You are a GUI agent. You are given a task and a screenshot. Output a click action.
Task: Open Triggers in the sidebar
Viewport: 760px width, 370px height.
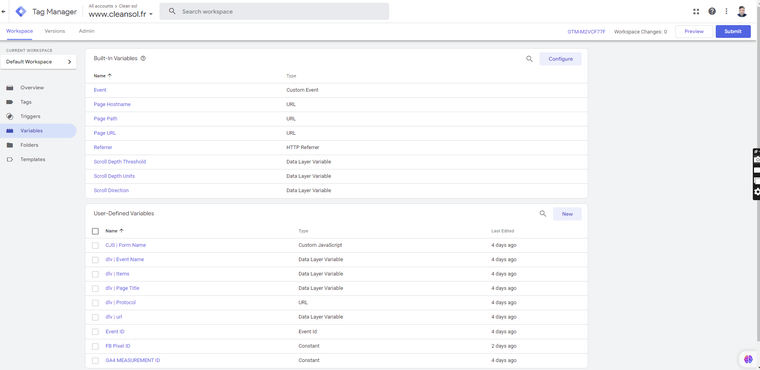click(30, 116)
